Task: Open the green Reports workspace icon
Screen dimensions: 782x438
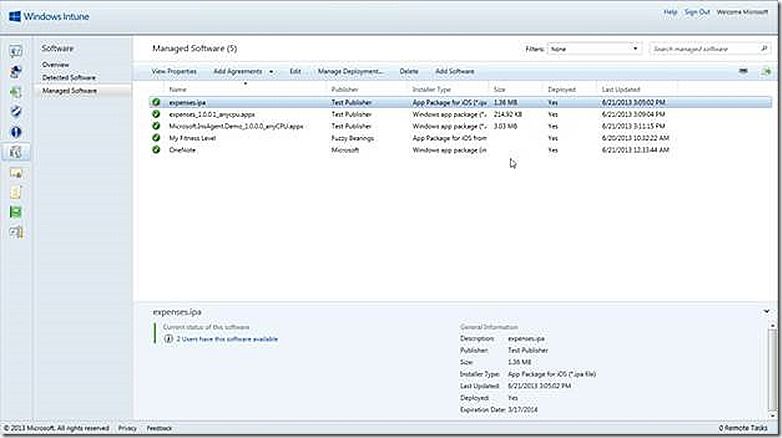Action: click(x=16, y=212)
